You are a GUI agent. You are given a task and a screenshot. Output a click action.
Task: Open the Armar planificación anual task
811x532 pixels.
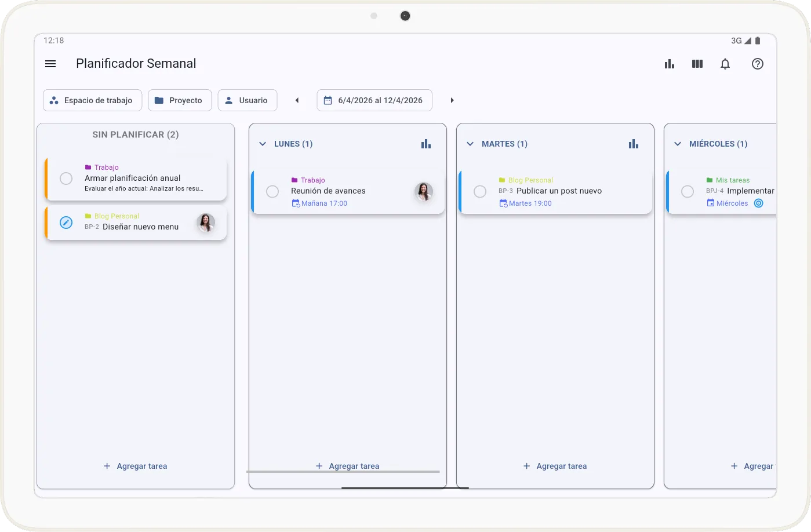136,178
